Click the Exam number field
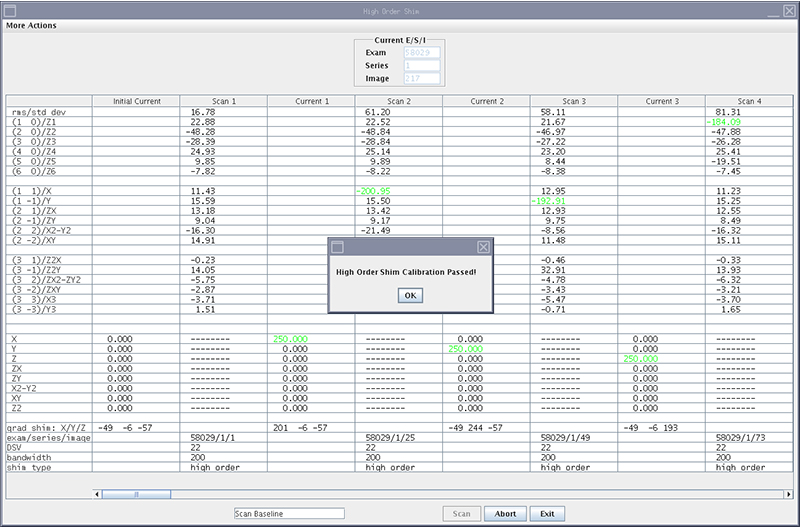The height and width of the screenshot is (527, 800). pos(421,52)
